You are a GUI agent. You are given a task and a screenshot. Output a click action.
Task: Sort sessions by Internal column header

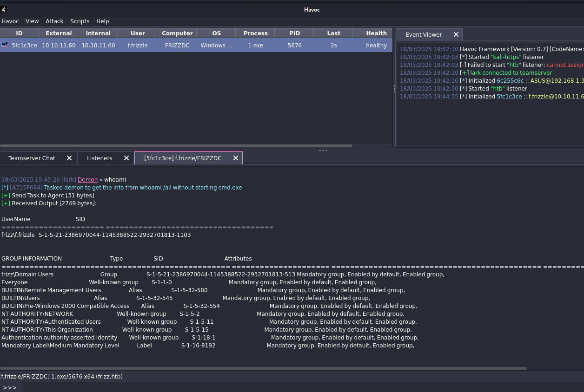click(x=98, y=33)
